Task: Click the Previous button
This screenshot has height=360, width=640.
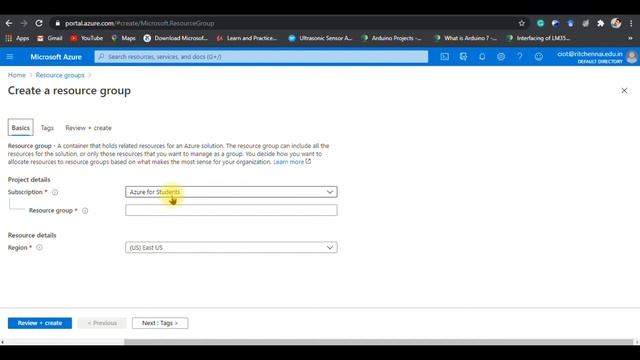Action: [102, 323]
